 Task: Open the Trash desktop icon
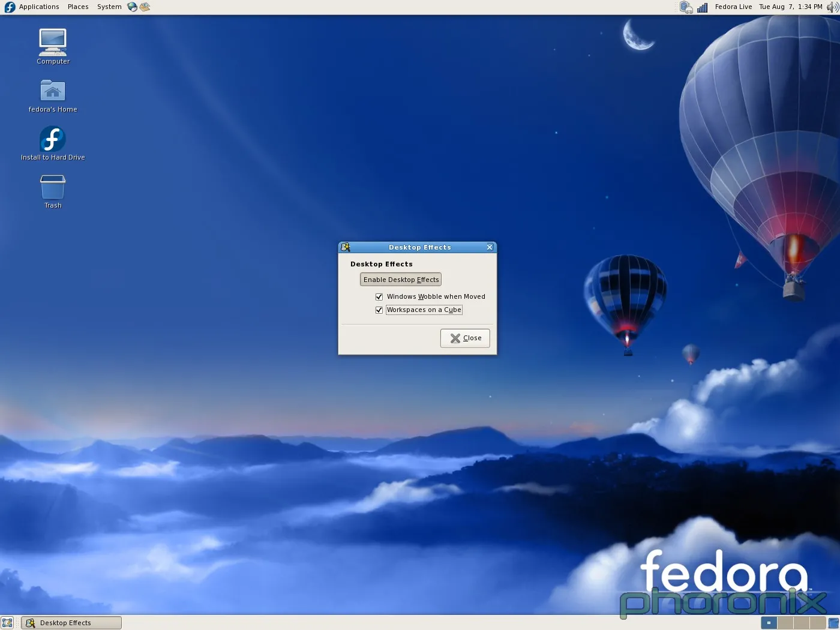click(x=53, y=187)
